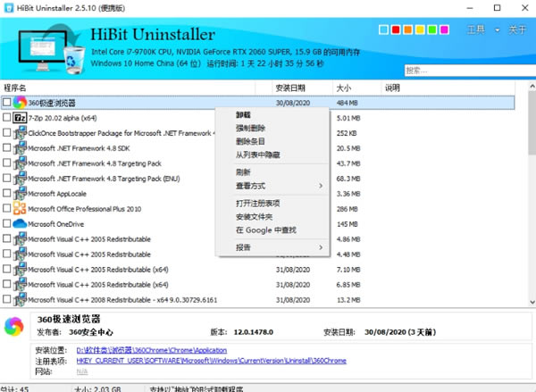Tick the Microsoft OneDrive checkbox
This screenshot has height=392, width=536.
tap(7, 223)
